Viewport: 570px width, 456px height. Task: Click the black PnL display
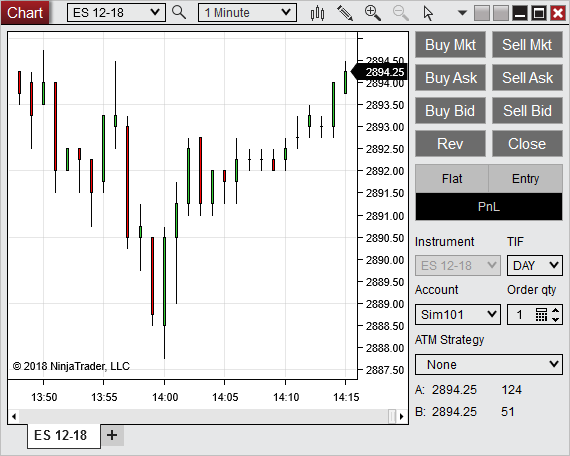tap(489, 207)
